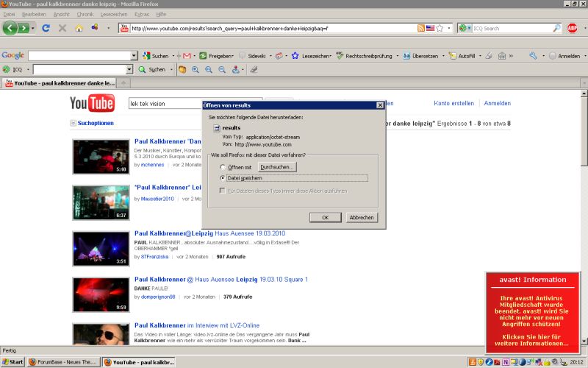Click the scrollbar down arrow
The image size is (588, 368).
tap(584, 341)
